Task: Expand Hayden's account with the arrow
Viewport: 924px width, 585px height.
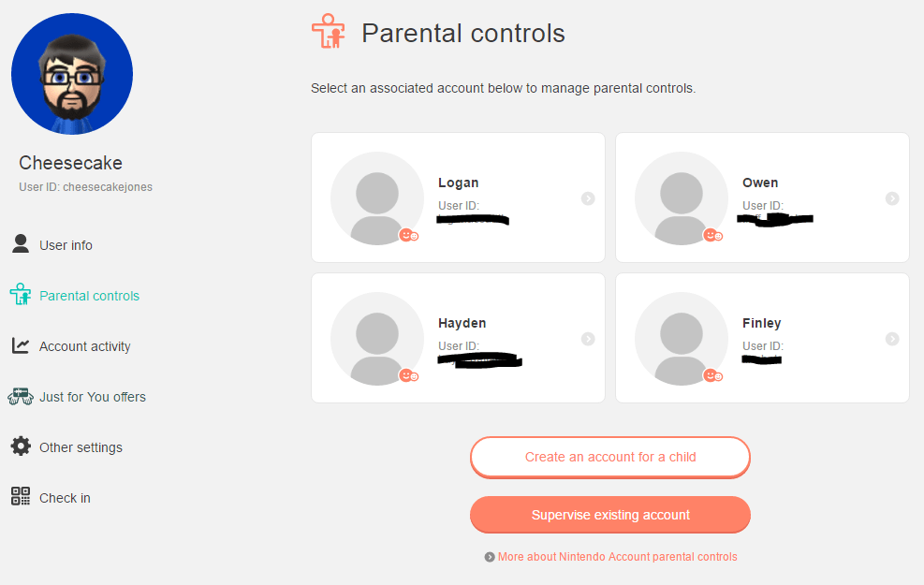Action: (x=588, y=339)
